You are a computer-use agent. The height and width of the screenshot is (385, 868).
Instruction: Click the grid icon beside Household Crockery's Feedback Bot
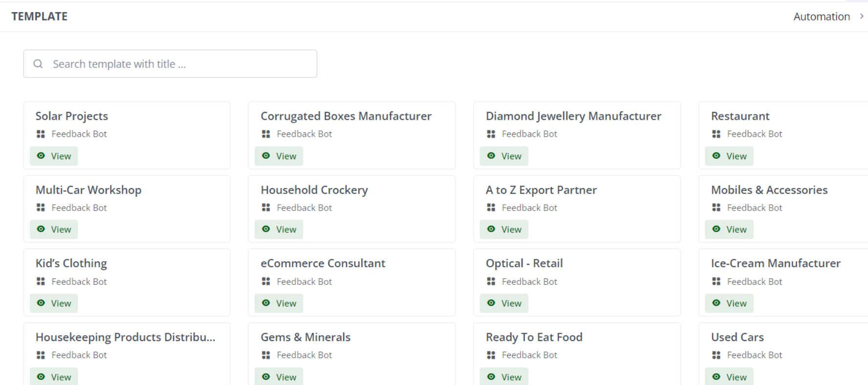[x=266, y=208]
